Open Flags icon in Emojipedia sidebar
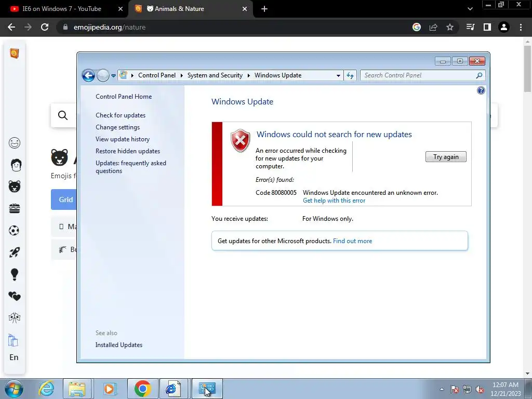The width and height of the screenshot is (532, 399). (x=14, y=318)
